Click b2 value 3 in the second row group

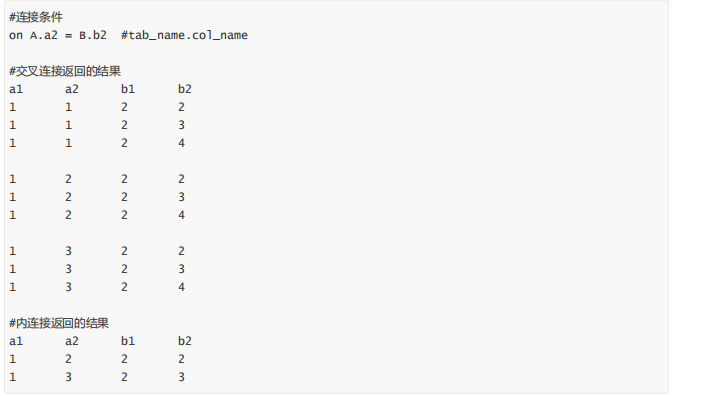181,197
